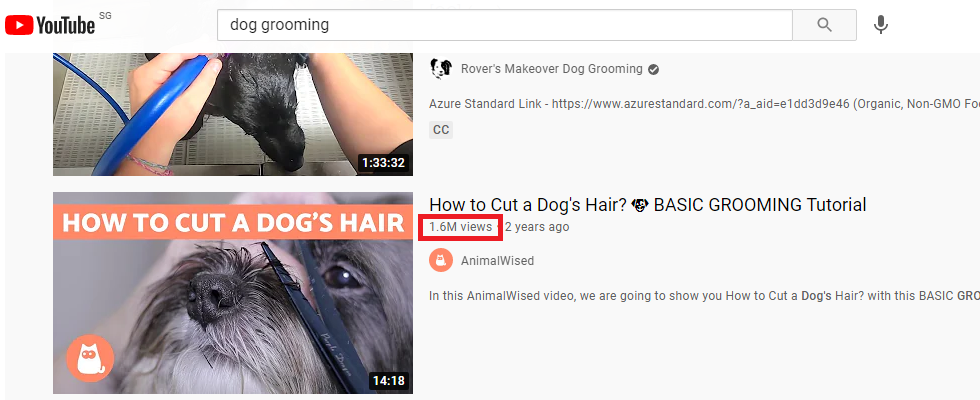Click the 1:33:32 duration badge
The width and height of the screenshot is (980, 400).
384,164
